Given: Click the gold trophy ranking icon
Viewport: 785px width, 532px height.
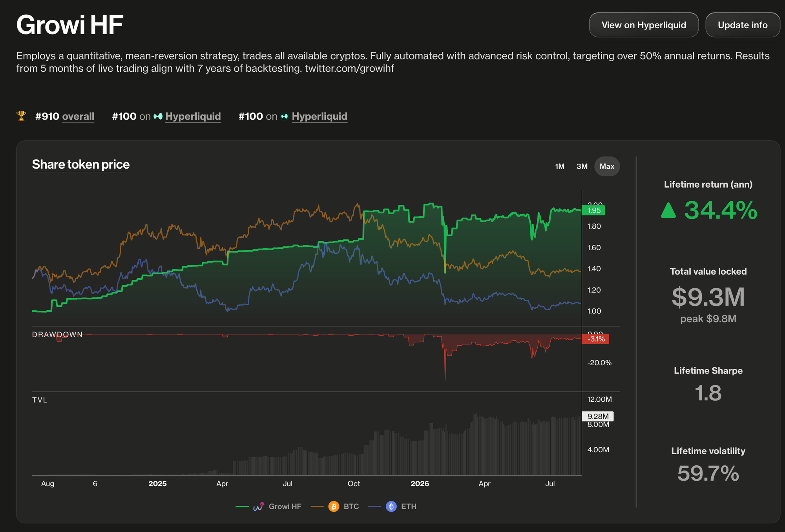Looking at the screenshot, I should coord(21,116).
